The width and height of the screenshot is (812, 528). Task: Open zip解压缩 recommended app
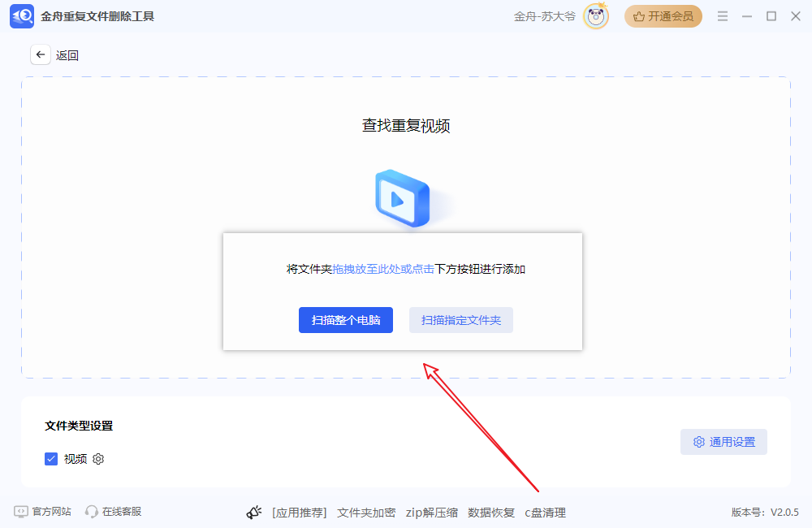(432, 513)
